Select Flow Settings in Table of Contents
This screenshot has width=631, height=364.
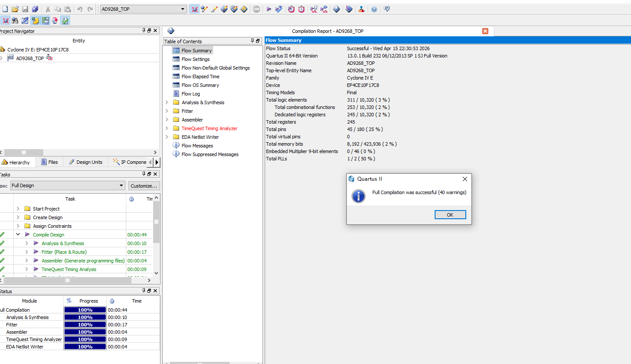[195, 59]
